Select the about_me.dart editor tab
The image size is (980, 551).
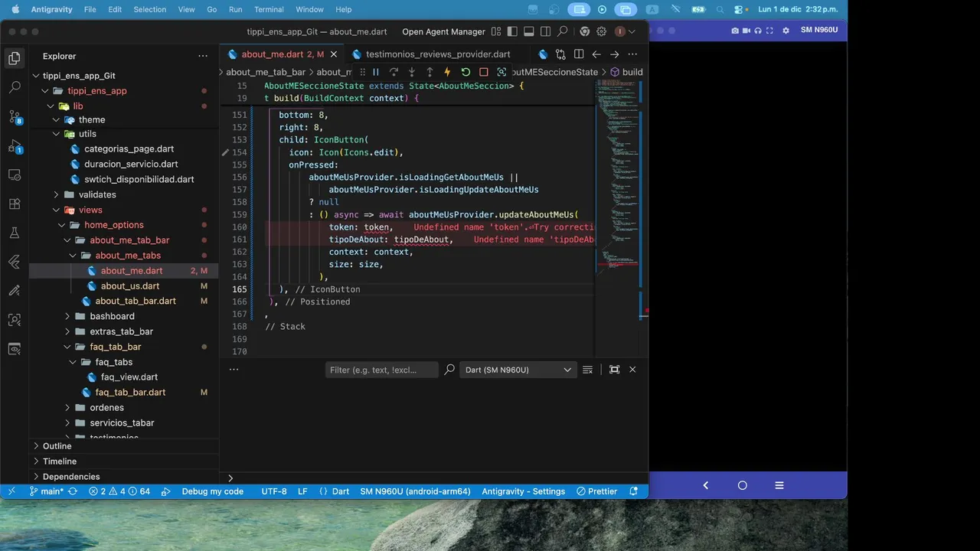(282, 54)
